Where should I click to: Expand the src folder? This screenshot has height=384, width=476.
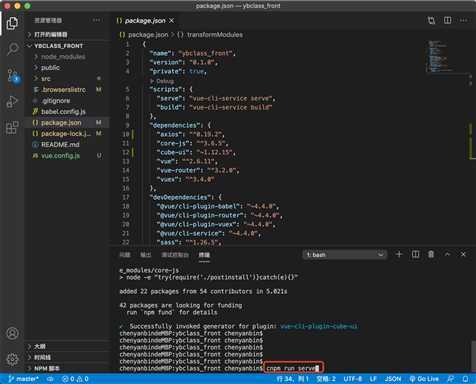tap(67, 79)
